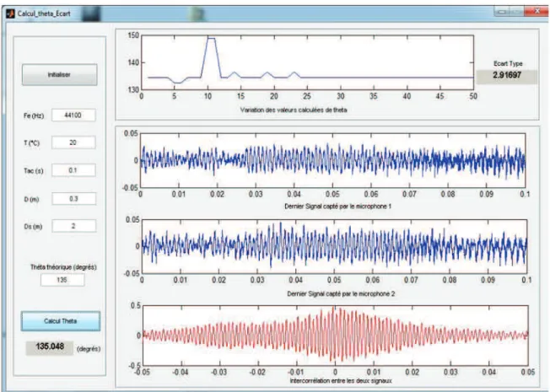550x392 pixels.
Task: Edit the Thêta théorique field showing 135
Action: pyautogui.click(x=62, y=280)
